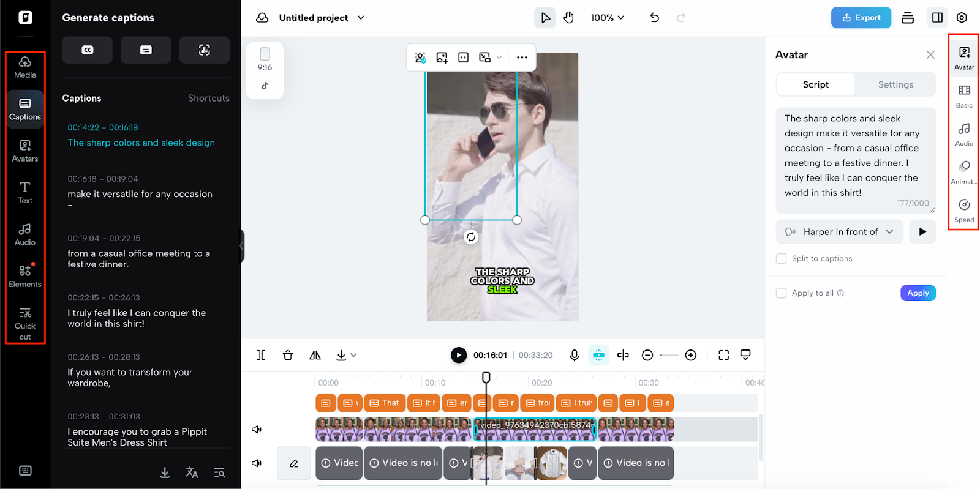Screen dimensions: 980x489
Task: Select the manual captions option
Action: (x=146, y=50)
